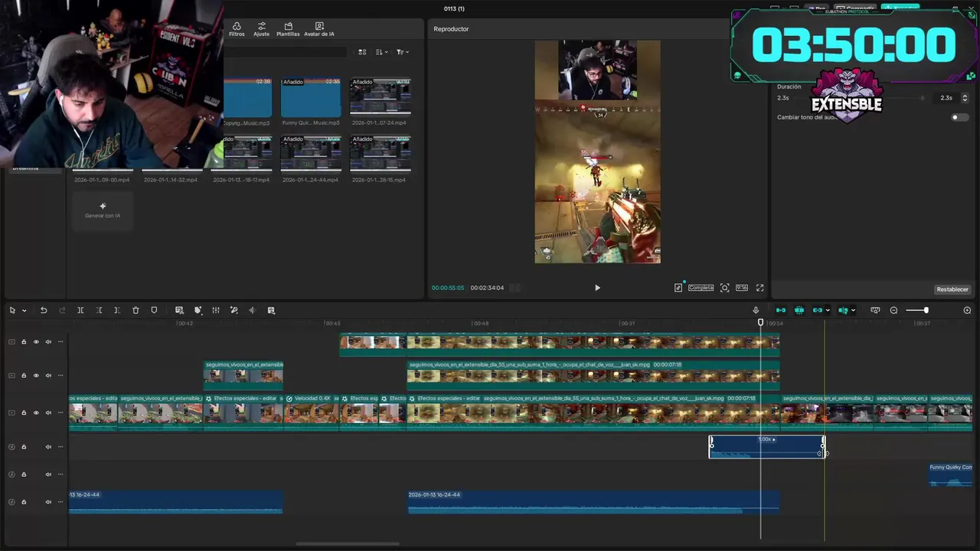
Task: Open the Avatar de IA tab
Action: (x=319, y=29)
